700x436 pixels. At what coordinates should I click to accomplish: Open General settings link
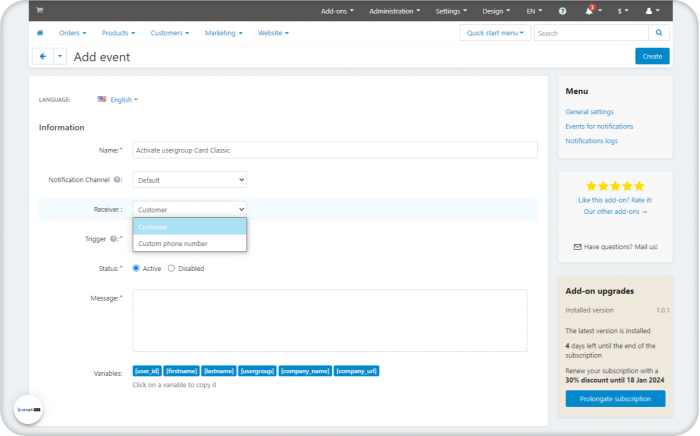[x=589, y=112]
